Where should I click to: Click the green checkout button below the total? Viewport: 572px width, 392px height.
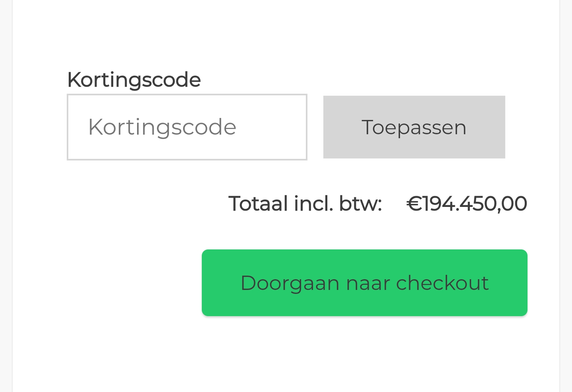tap(364, 283)
